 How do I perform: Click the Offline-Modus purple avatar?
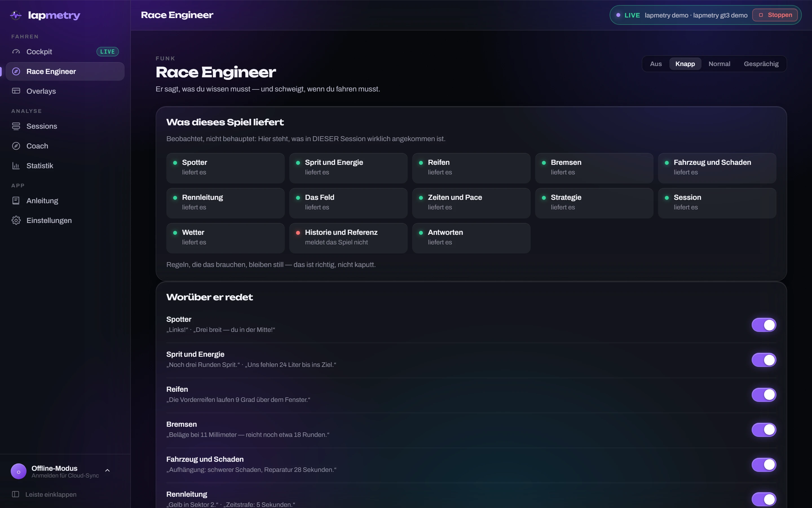pyautogui.click(x=19, y=471)
